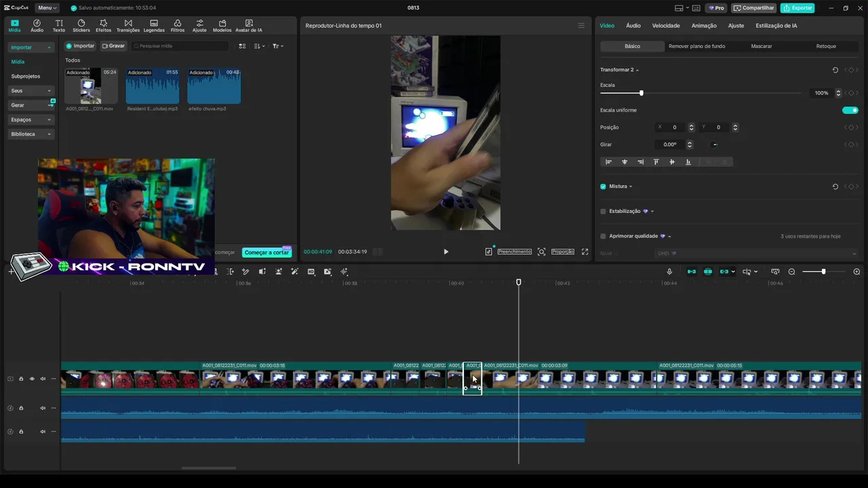Mute the first audio track
The height and width of the screenshot is (488, 868).
[x=43, y=408]
